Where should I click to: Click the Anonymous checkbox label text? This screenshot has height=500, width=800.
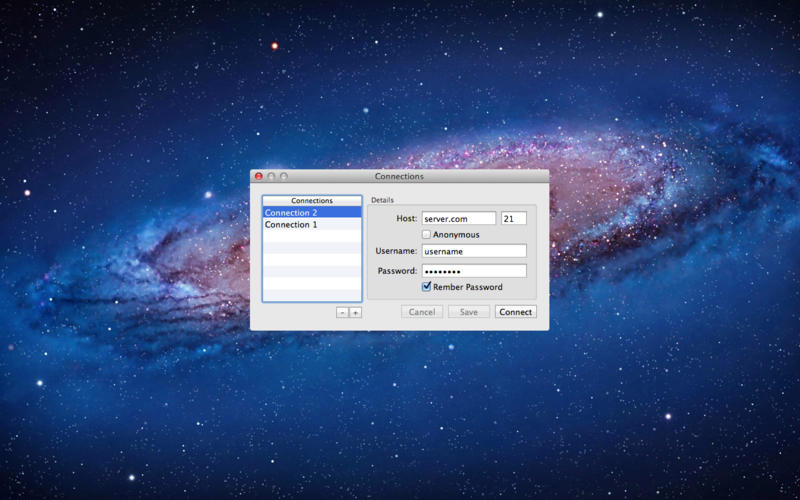[x=456, y=235]
